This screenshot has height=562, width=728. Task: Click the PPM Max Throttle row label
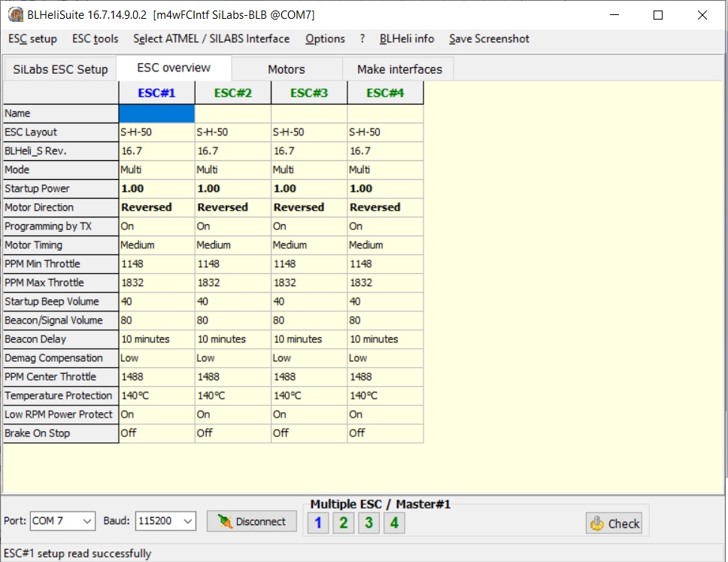tap(61, 283)
